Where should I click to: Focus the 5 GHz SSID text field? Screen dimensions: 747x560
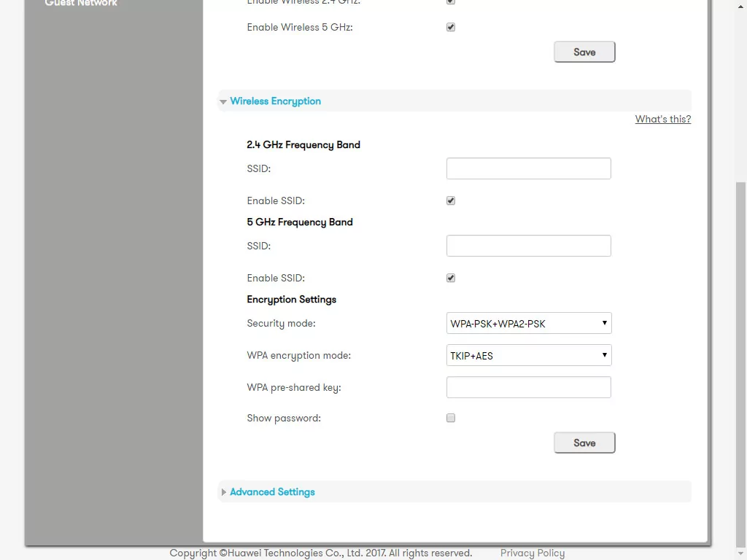529,246
